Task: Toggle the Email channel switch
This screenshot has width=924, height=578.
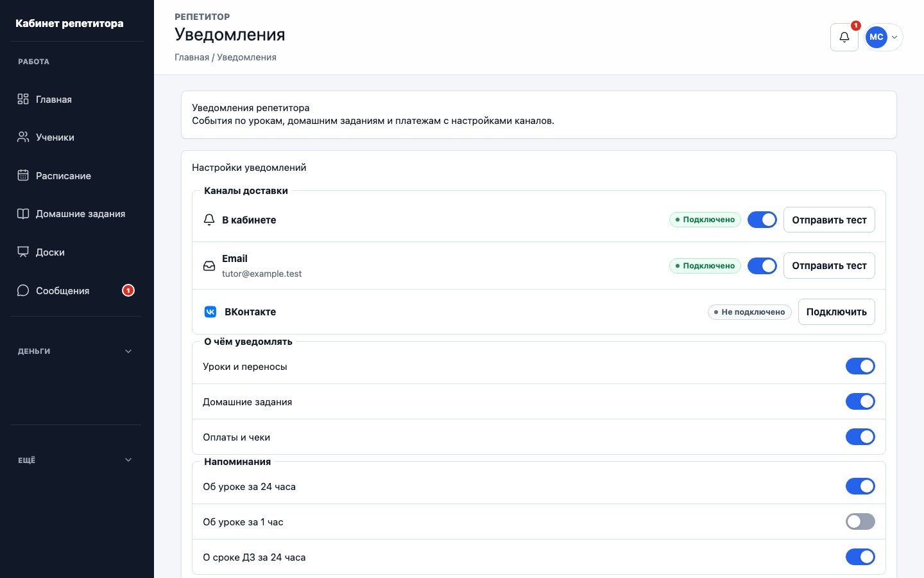Action: (762, 266)
